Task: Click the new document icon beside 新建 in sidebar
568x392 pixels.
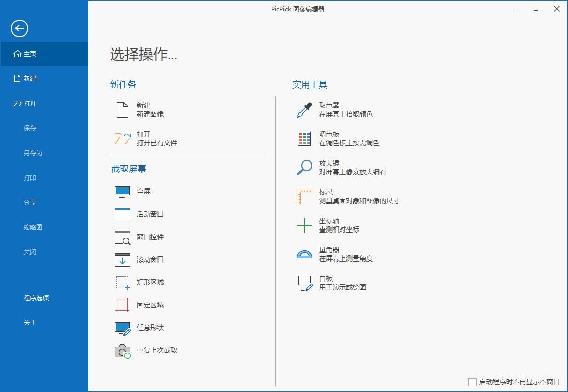Action: (x=17, y=78)
